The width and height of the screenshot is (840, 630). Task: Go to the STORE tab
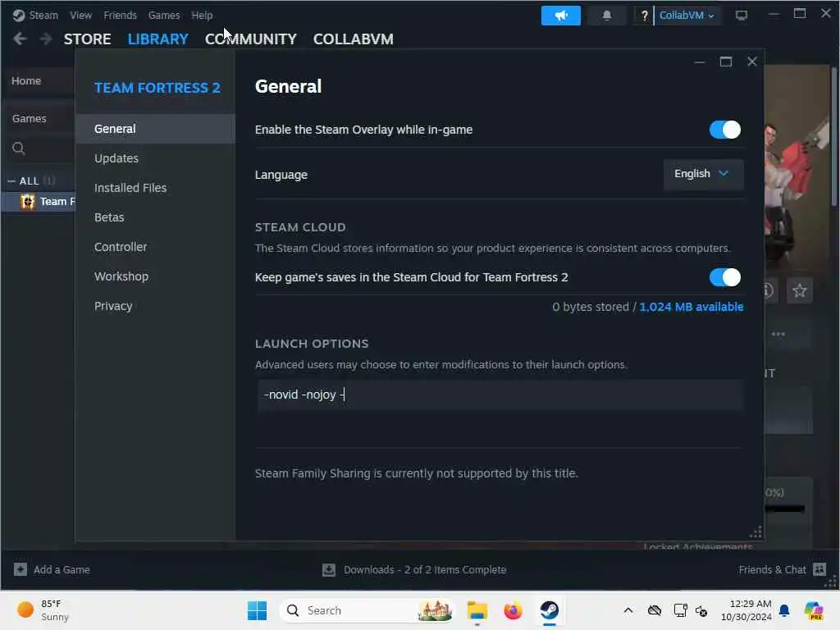(87, 39)
